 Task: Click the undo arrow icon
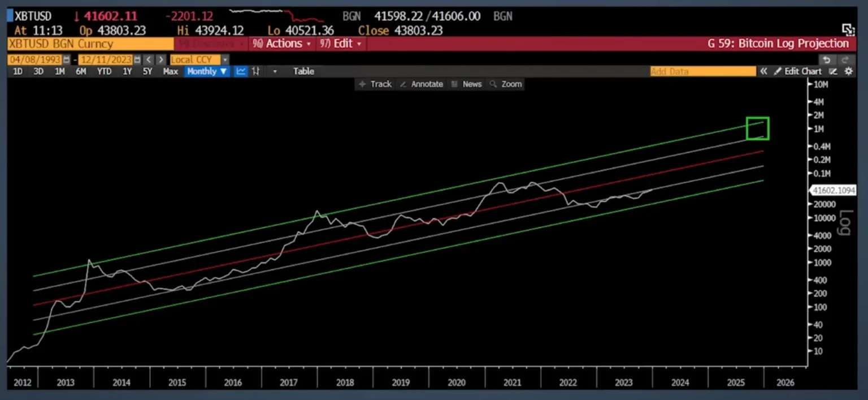pos(826,59)
